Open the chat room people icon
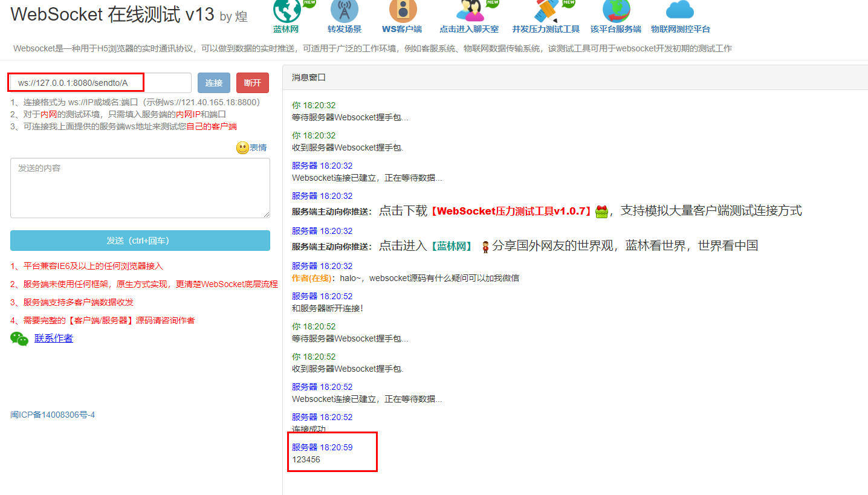 469,10
